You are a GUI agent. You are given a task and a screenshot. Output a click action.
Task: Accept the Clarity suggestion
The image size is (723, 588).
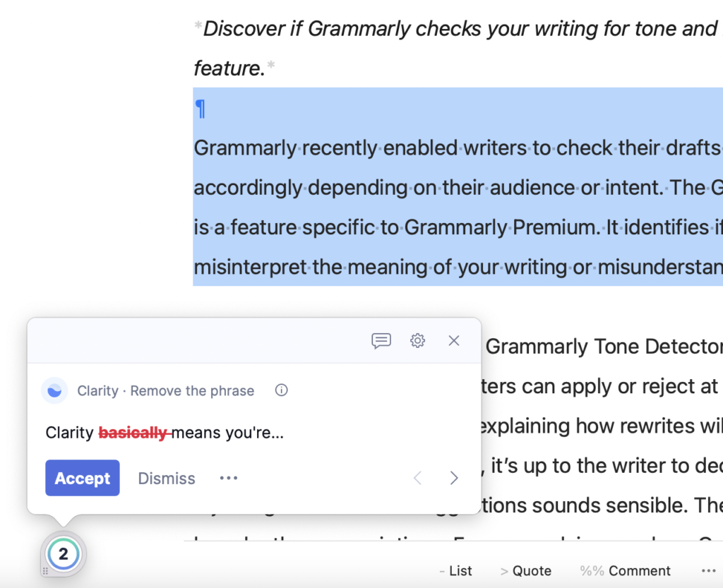point(83,478)
